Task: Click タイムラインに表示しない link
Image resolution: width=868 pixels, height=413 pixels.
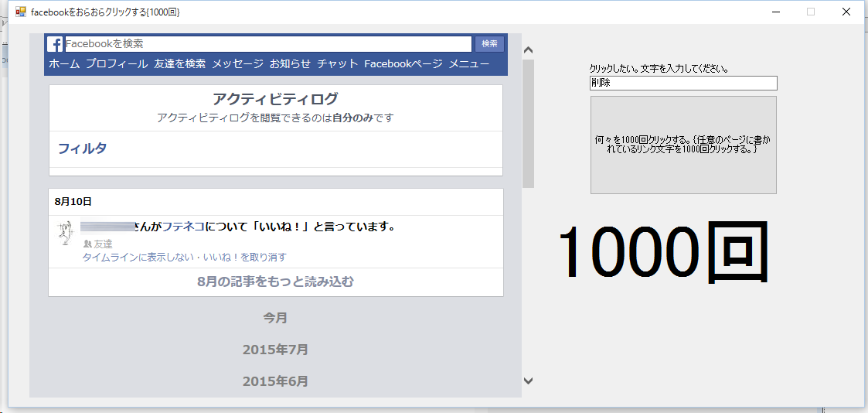Action: [x=138, y=257]
